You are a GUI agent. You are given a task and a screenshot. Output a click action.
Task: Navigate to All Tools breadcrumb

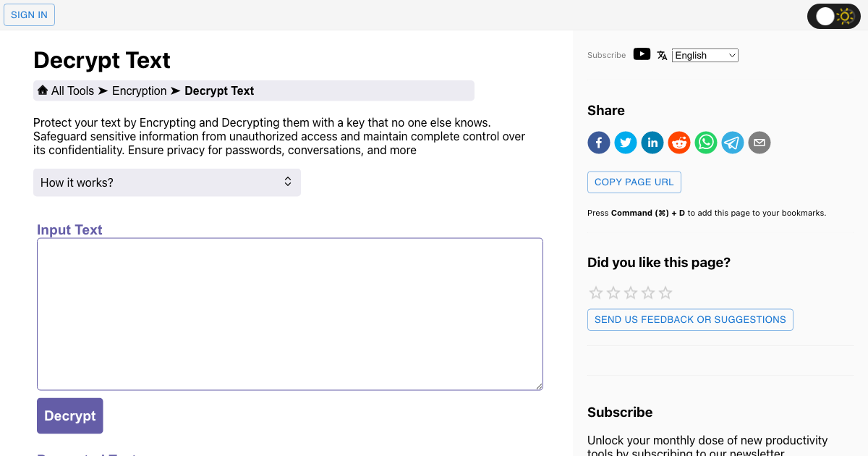click(x=72, y=91)
